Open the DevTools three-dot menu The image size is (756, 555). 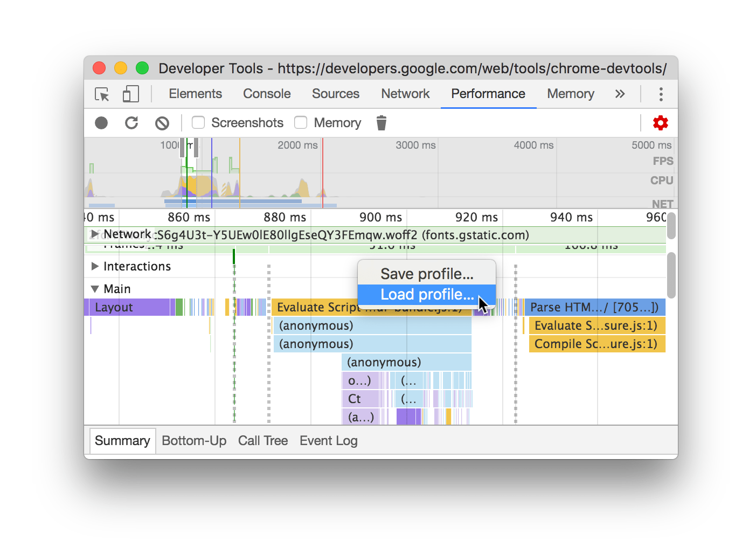click(661, 94)
